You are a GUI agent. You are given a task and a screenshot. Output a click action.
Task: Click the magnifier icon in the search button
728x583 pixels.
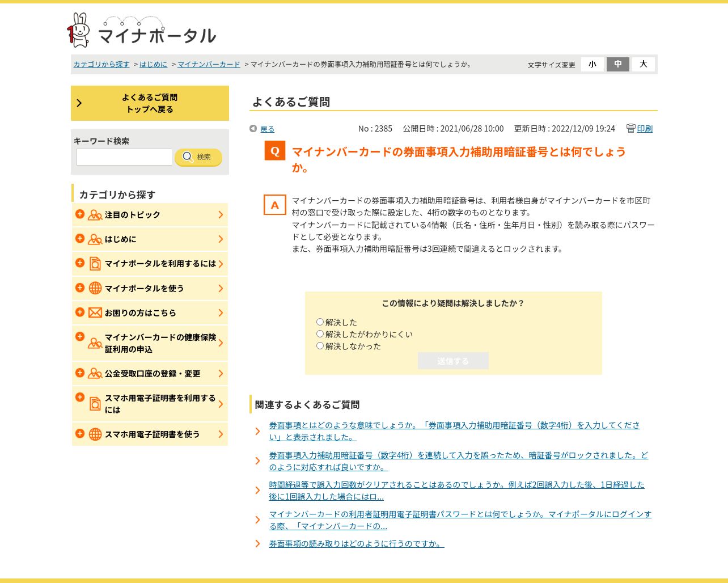click(188, 157)
